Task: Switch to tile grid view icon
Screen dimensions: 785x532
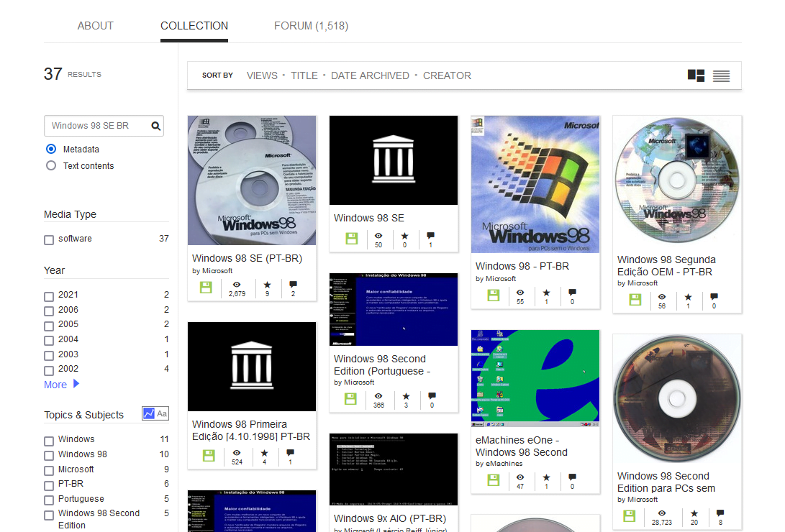Action: point(696,75)
